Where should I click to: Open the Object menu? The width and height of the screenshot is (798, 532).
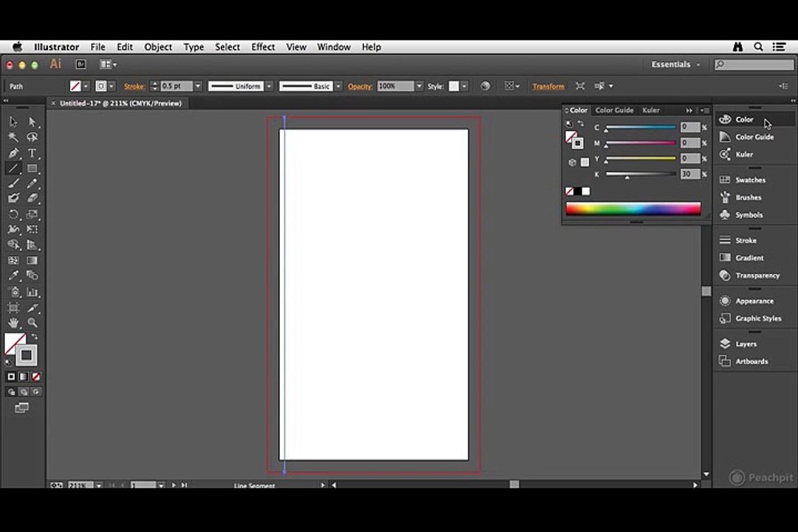click(158, 47)
